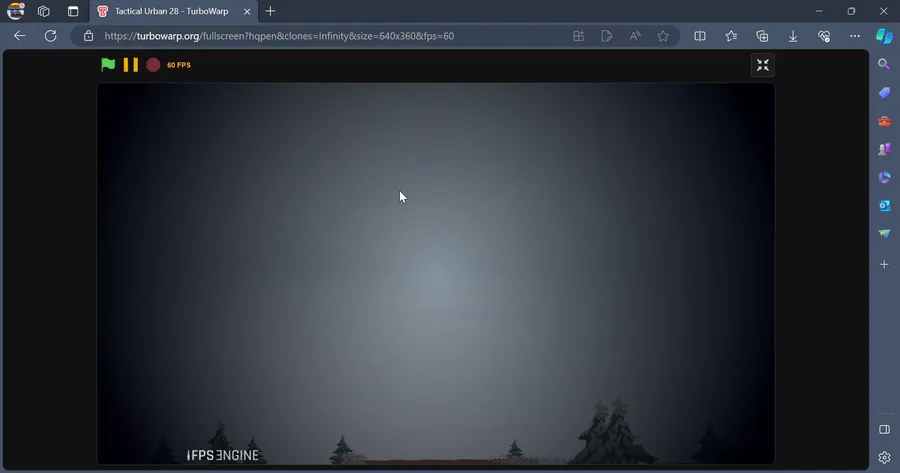Open the browser apps grid icon
Viewport: 900px width, 473px height.
[x=579, y=36]
